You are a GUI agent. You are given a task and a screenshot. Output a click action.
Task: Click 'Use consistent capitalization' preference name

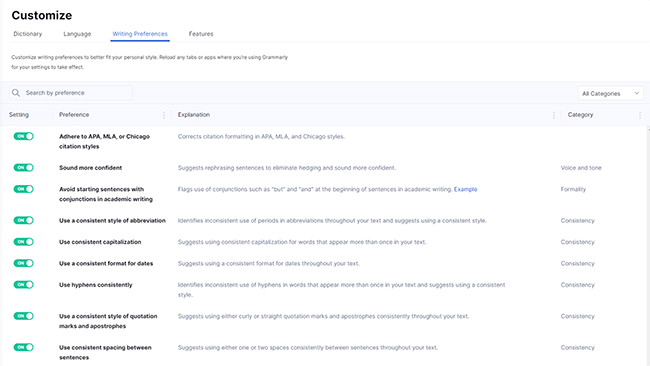coord(100,242)
